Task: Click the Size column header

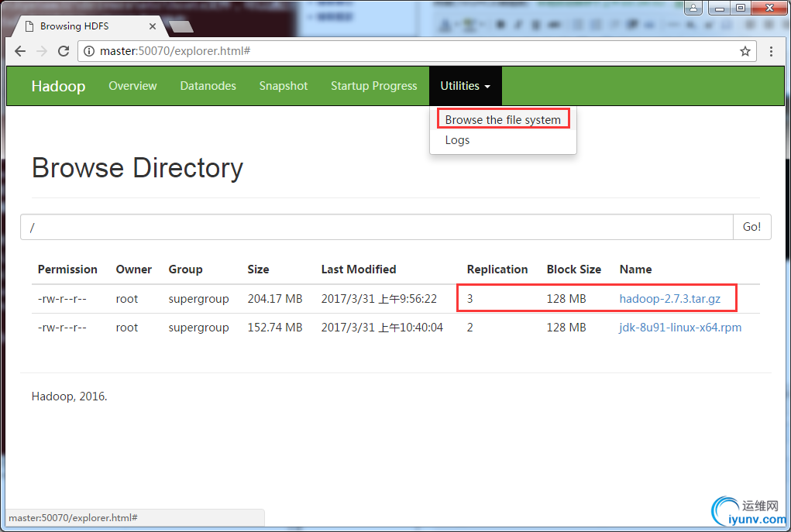Action: click(258, 269)
